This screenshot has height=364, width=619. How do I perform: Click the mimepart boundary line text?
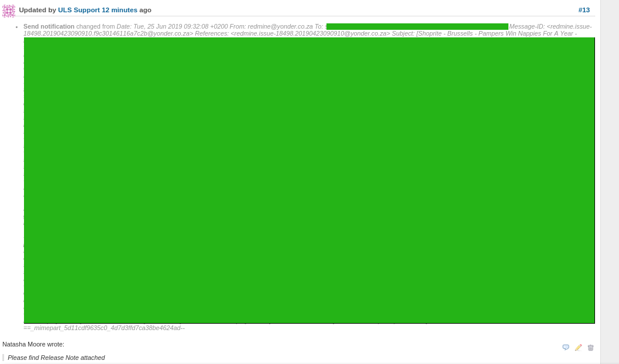coord(104,328)
